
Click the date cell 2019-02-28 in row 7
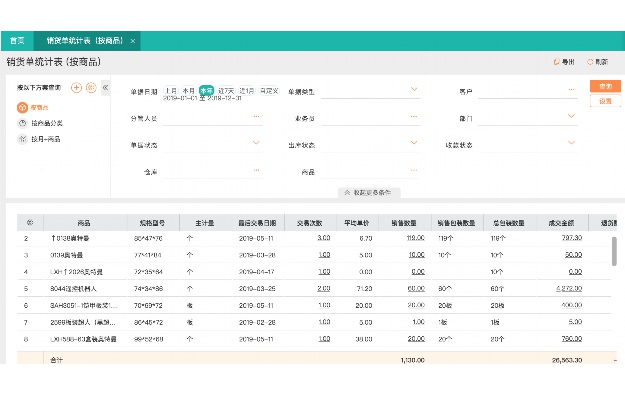(x=256, y=322)
